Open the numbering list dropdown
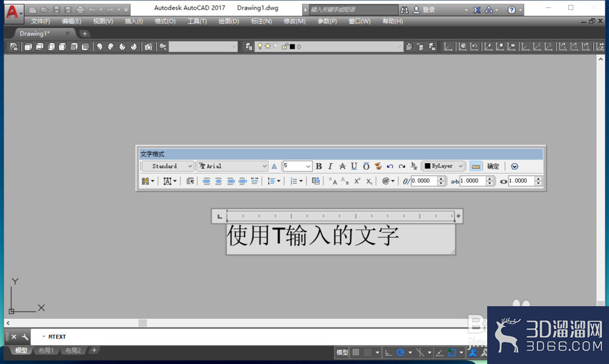This screenshot has height=364, width=609. (297, 181)
